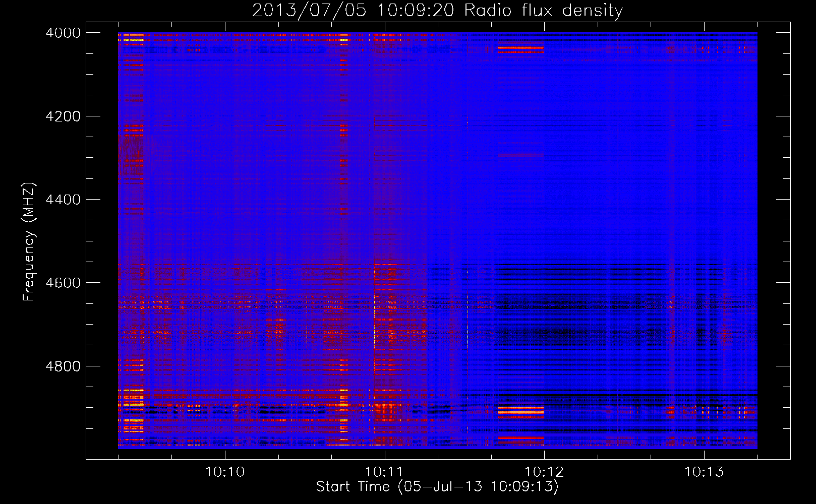Click the 4600 frequency tick label
This screenshot has height=504, width=816.
coord(63,283)
